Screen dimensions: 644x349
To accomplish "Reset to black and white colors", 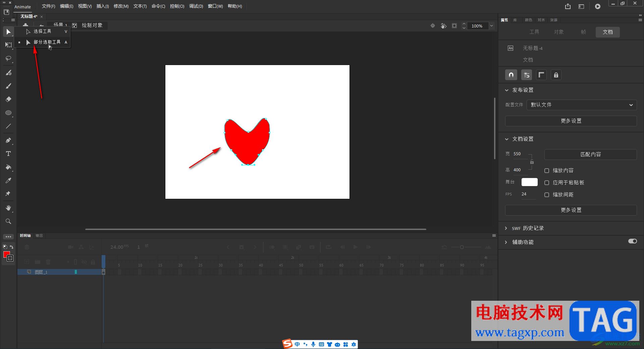I will coord(5,247).
